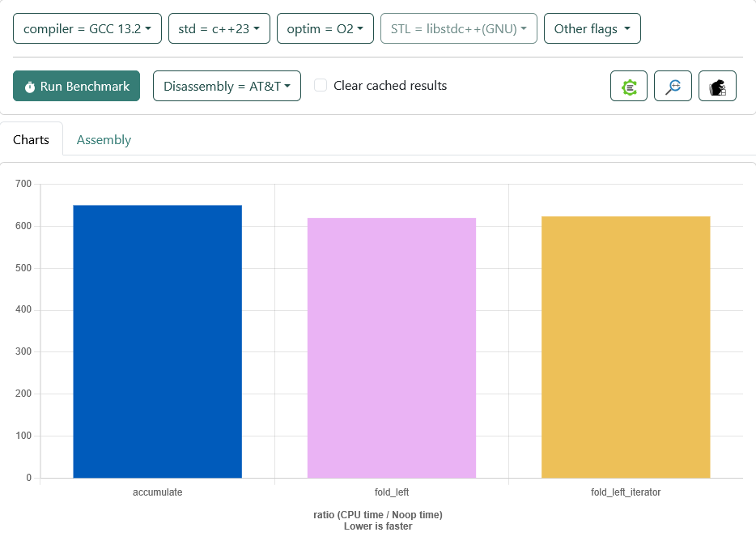Open Build Bench beaver icon
The image size is (756, 545).
717,86
